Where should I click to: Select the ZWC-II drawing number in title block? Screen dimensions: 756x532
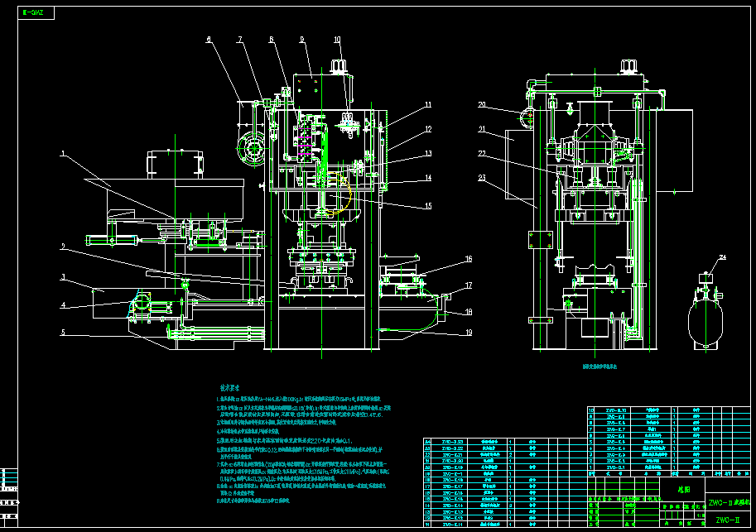coord(728,520)
